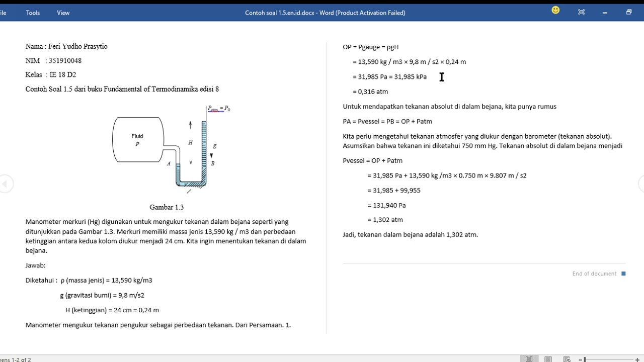
Task: Click the auto-hide reading toolbar icon
Action: pyautogui.click(x=582, y=12)
